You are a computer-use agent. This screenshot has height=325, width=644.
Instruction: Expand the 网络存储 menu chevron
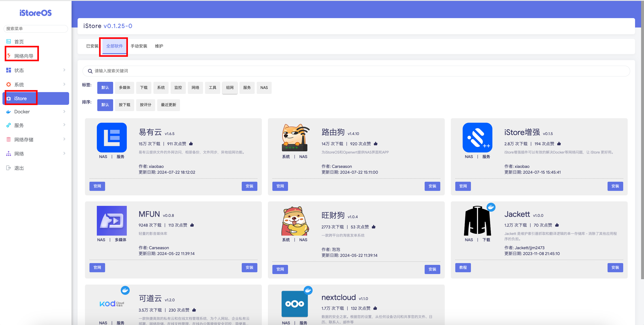tap(64, 139)
